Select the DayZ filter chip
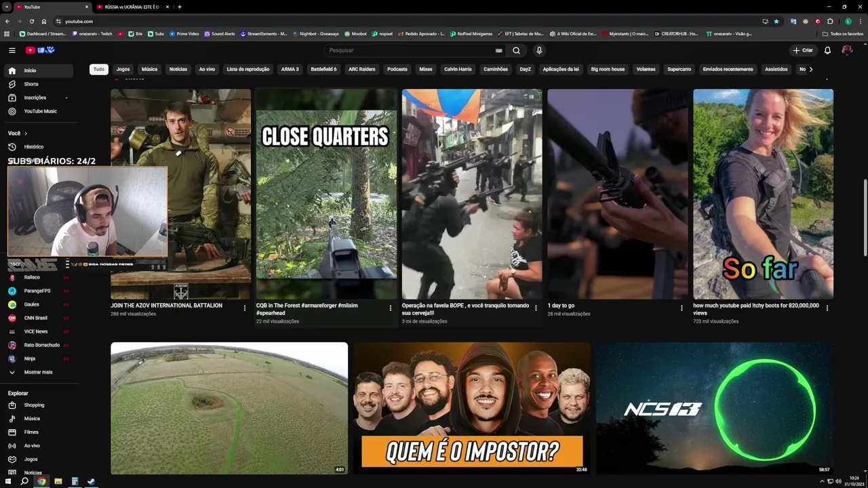This screenshot has height=488, width=868. point(526,69)
